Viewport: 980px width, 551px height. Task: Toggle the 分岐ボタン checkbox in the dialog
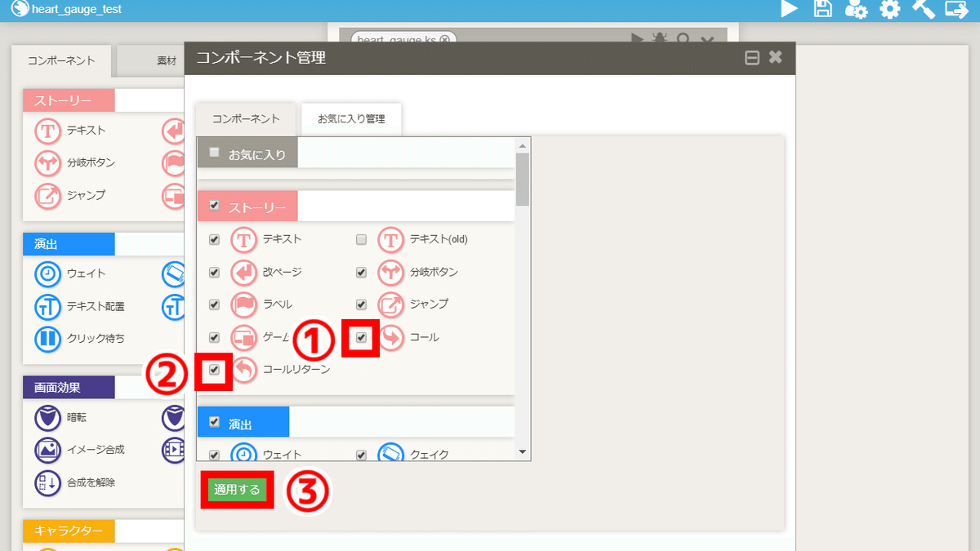click(361, 273)
